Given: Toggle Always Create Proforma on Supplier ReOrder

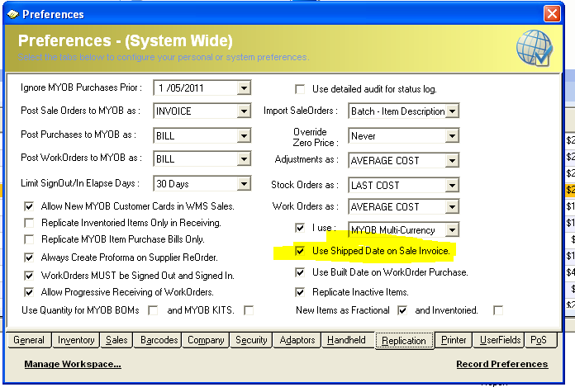Looking at the screenshot, I should pos(31,257).
